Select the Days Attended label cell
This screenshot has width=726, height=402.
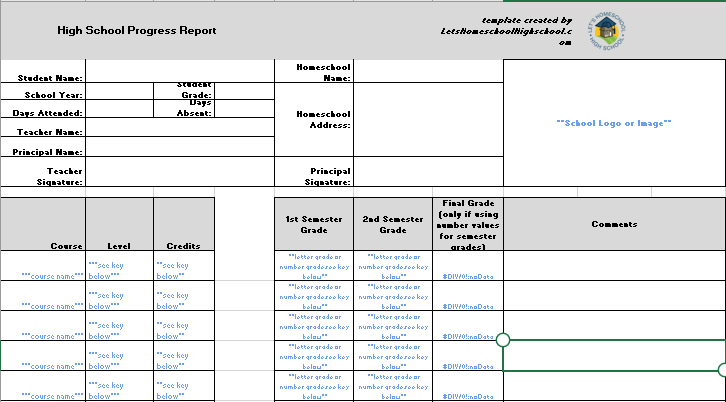tap(43, 109)
